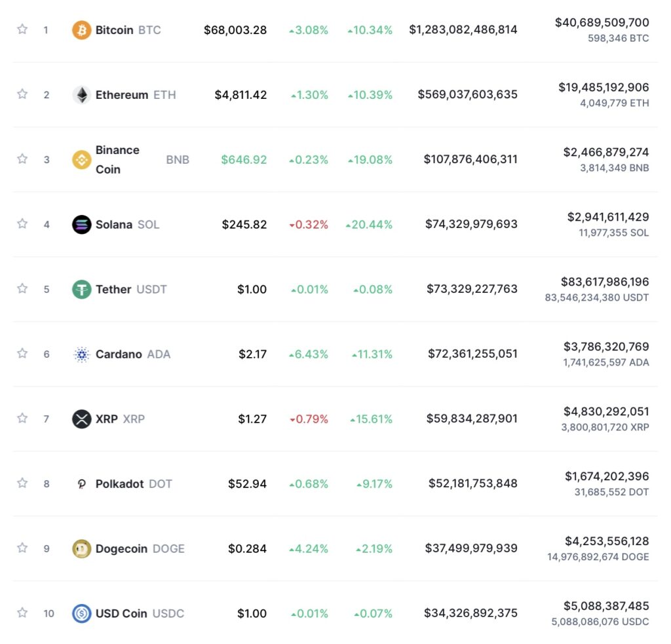Screen dimensions: 671x644
Task: Click the XRP logo icon
Action: point(81,419)
